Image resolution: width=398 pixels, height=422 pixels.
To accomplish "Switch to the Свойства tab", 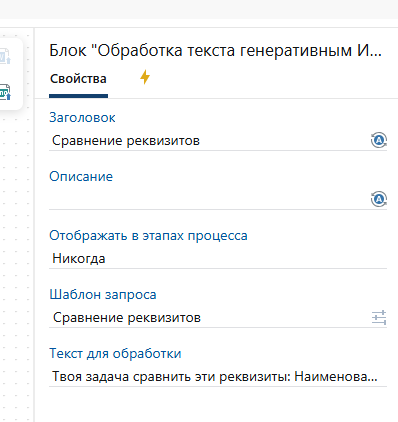I will (78, 79).
